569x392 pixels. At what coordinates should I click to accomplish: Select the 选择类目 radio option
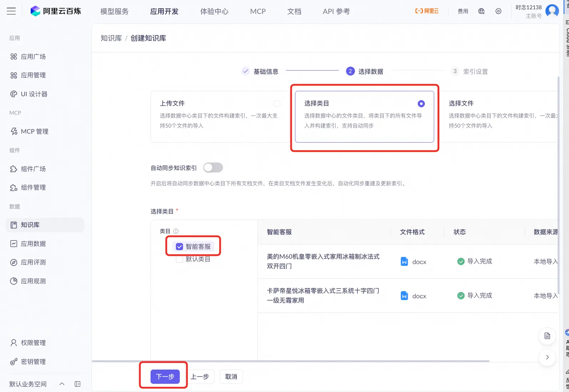pos(421,104)
